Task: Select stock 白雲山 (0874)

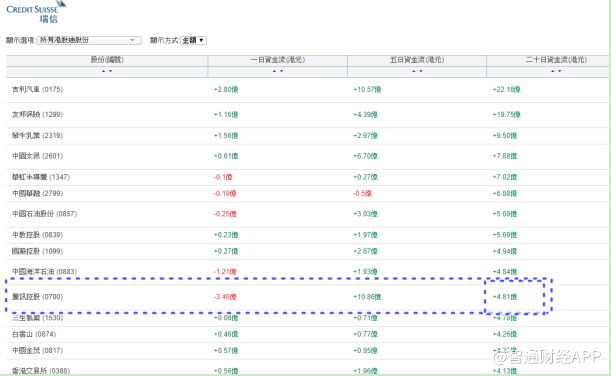Action: click(34, 334)
